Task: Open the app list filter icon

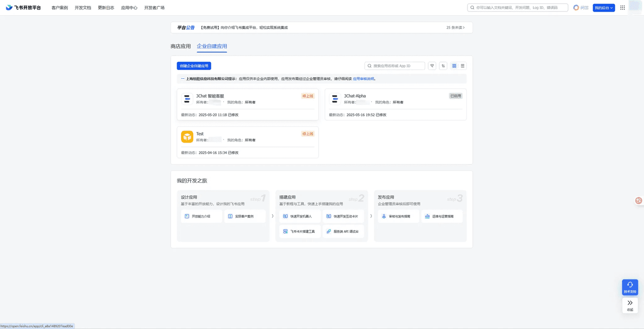Action: [432, 65]
